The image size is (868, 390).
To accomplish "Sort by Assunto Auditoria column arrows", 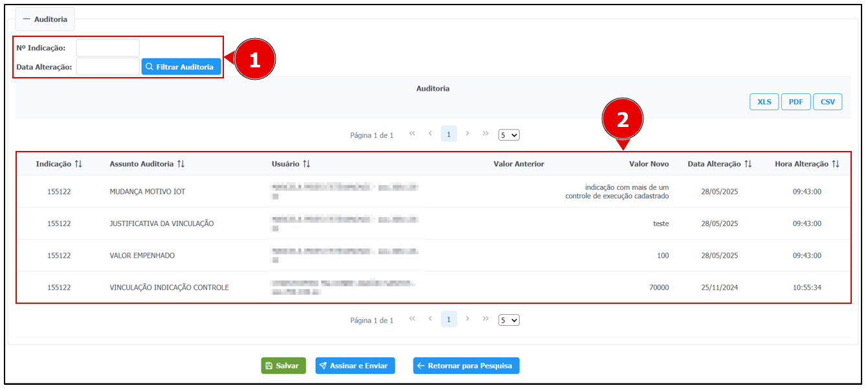I will [181, 164].
